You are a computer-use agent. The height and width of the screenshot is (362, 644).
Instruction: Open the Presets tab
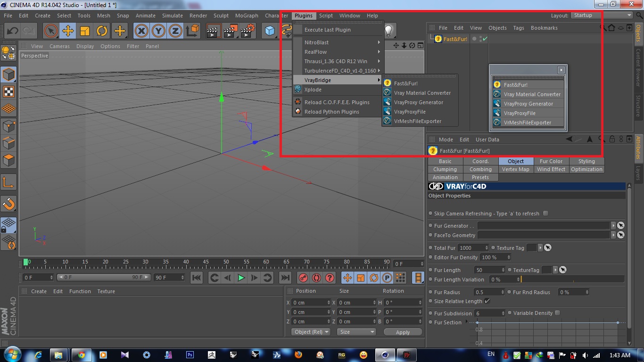point(480,177)
